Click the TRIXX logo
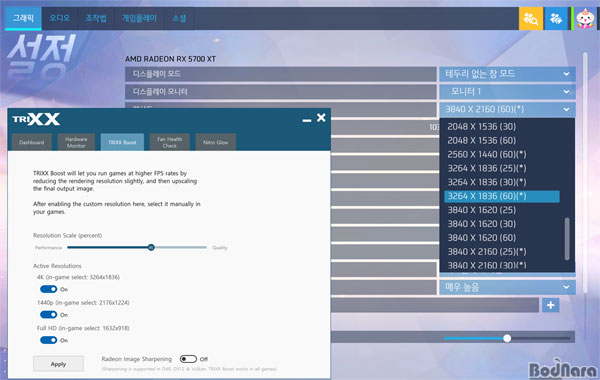The width and height of the screenshot is (600, 380). point(36,119)
